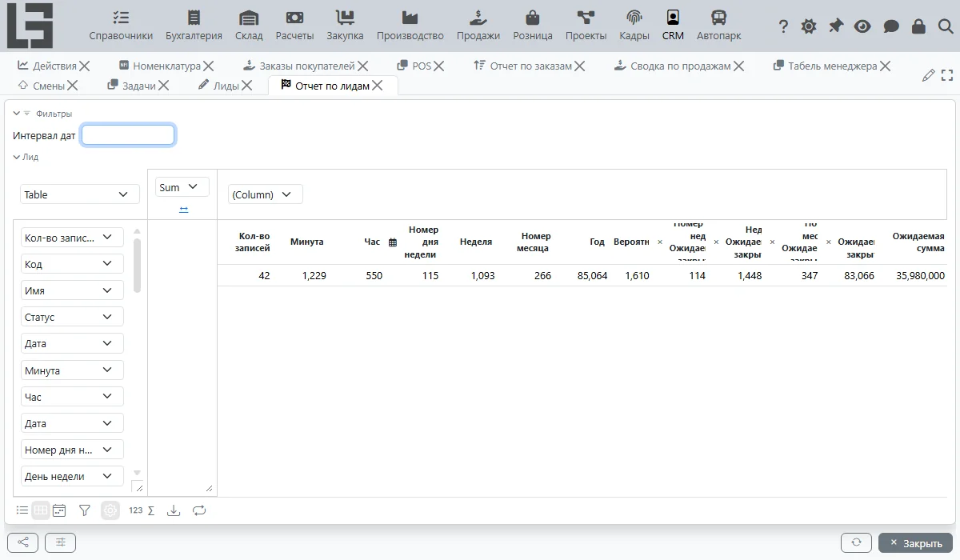960x560 pixels.
Task: Open the Проекты module
Action: 586,26
